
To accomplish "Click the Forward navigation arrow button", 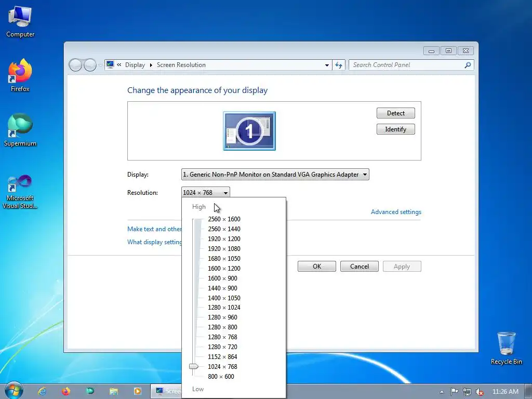I will 90,65.
